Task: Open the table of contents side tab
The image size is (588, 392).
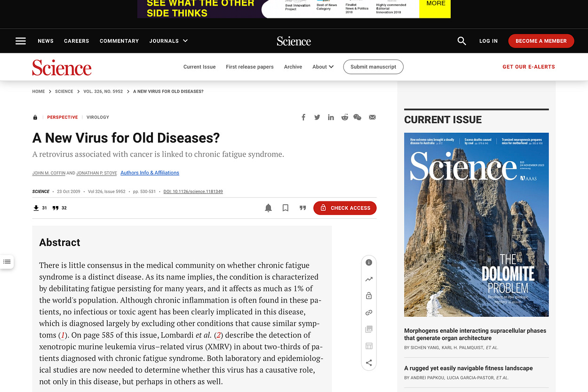Action: [7, 262]
